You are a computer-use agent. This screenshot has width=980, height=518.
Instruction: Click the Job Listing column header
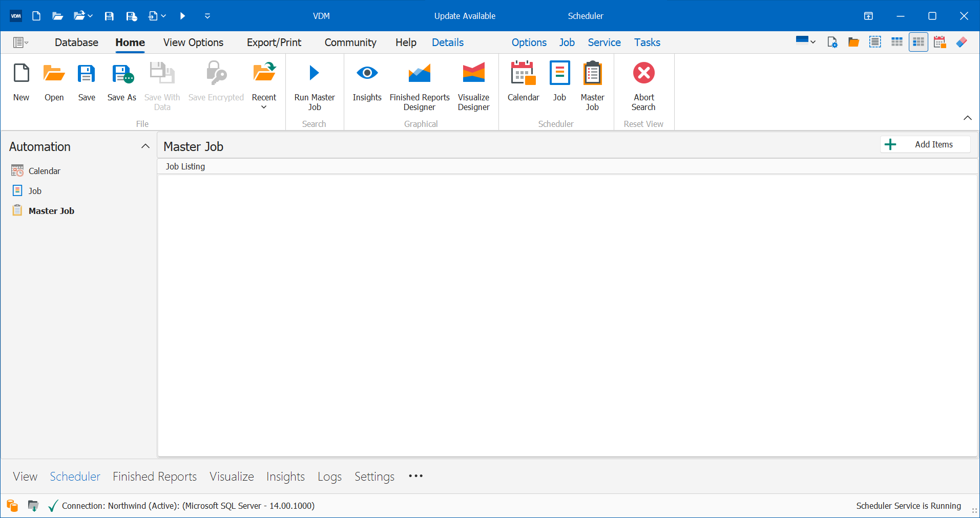185,166
